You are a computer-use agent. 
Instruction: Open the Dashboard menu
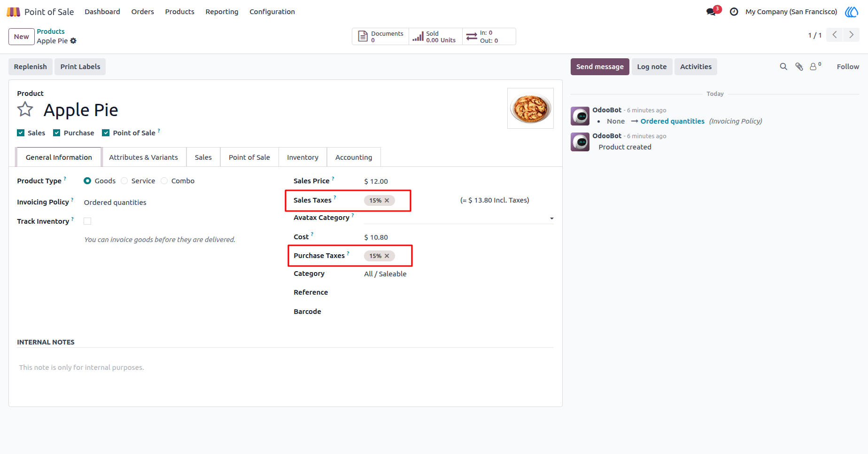coord(102,12)
